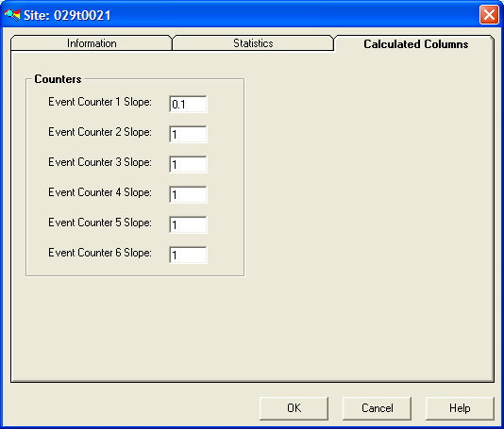Image resolution: width=504 pixels, height=429 pixels.
Task: Click the application icon in the title bar
Action: pos(12,15)
